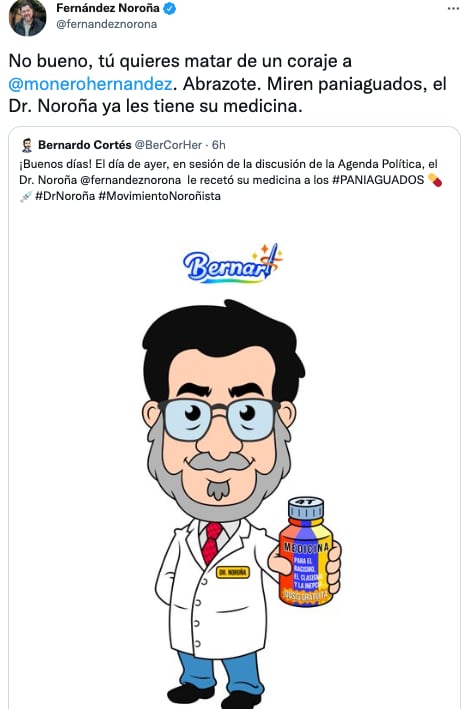This screenshot has height=709, width=470.
Task: Click Bernardo Cortés's small avatar icon
Action: [x=27, y=145]
